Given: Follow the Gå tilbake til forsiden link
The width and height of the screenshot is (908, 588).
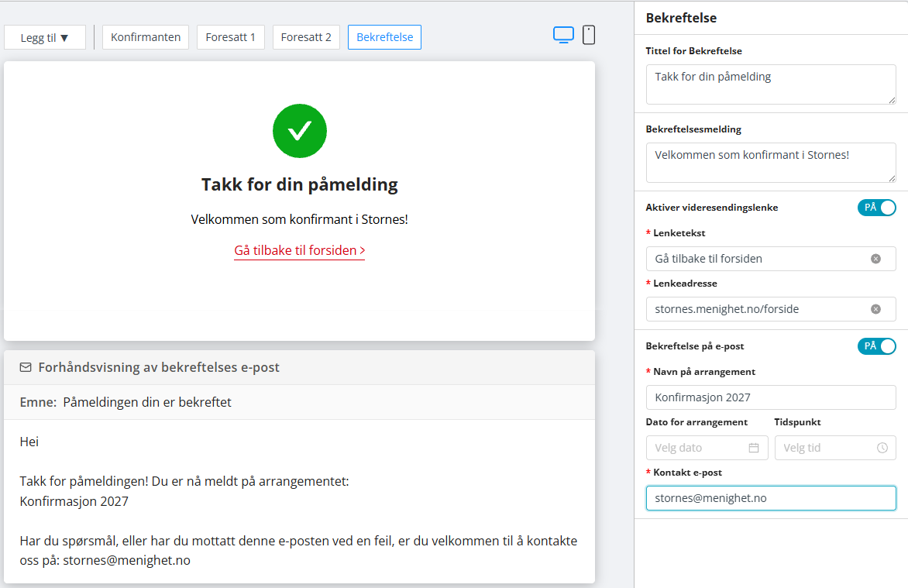Looking at the screenshot, I should point(299,250).
